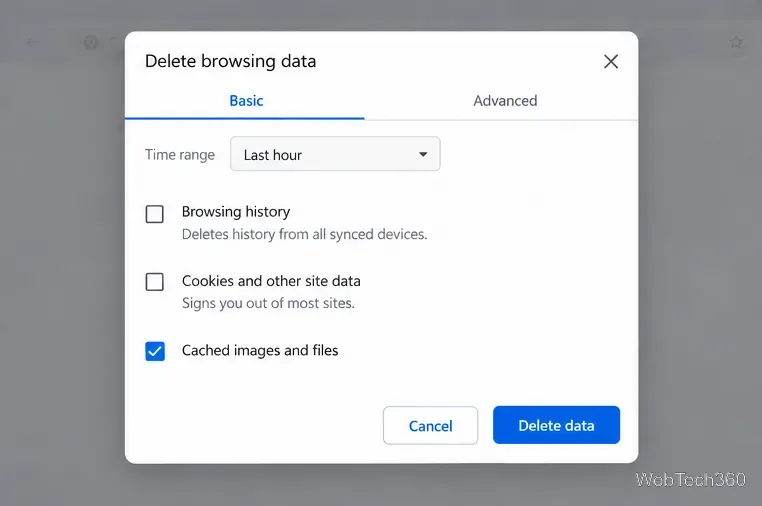Image resolution: width=762 pixels, height=506 pixels.
Task: Switch to the Advanced tab
Action: (x=505, y=101)
